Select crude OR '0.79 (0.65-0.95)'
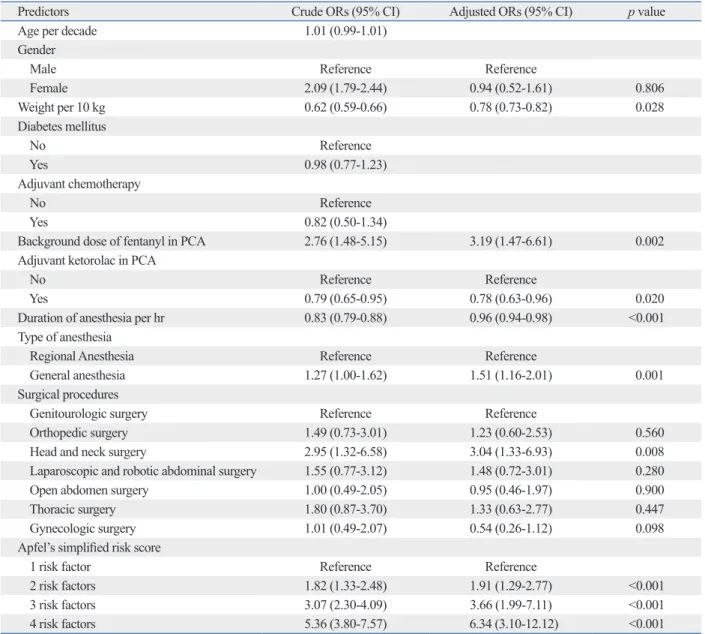 (345, 299)
